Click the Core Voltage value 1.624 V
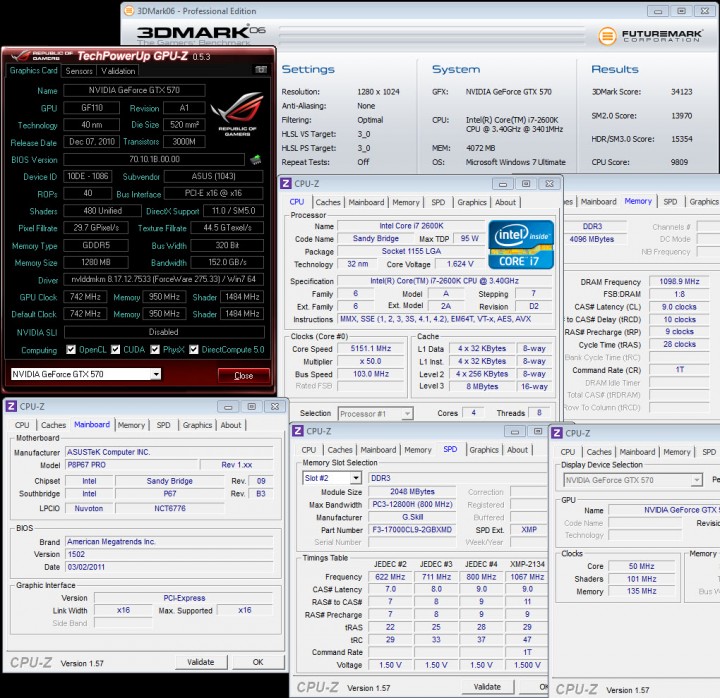 [x=460, y=264]
